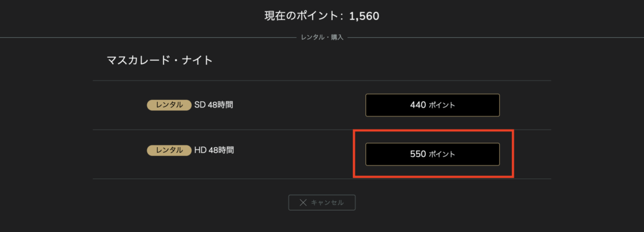This screenshot has width=644, height=232.
Task: Click the number 440 in the SD button
Action: point(418,105)
